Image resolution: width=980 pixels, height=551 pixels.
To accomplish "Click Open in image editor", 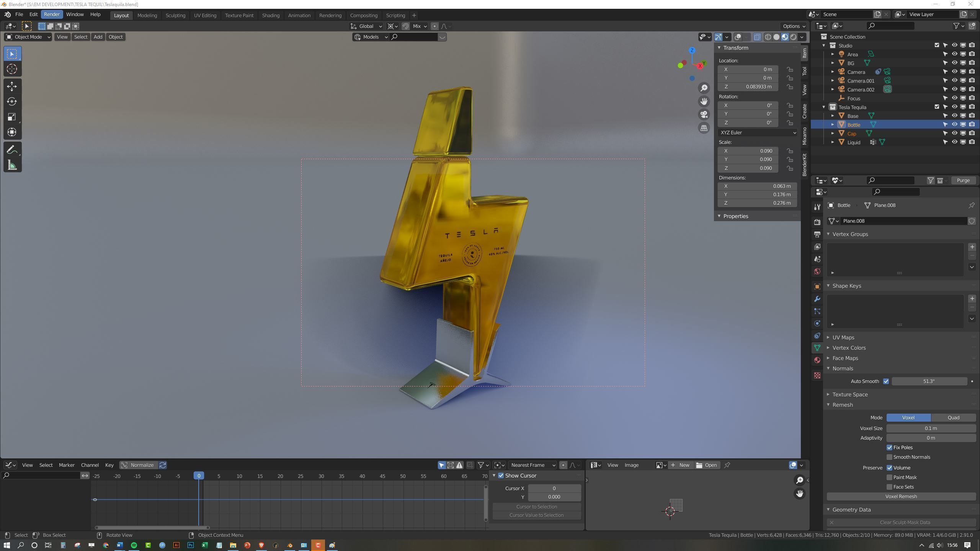I will 706,465.
